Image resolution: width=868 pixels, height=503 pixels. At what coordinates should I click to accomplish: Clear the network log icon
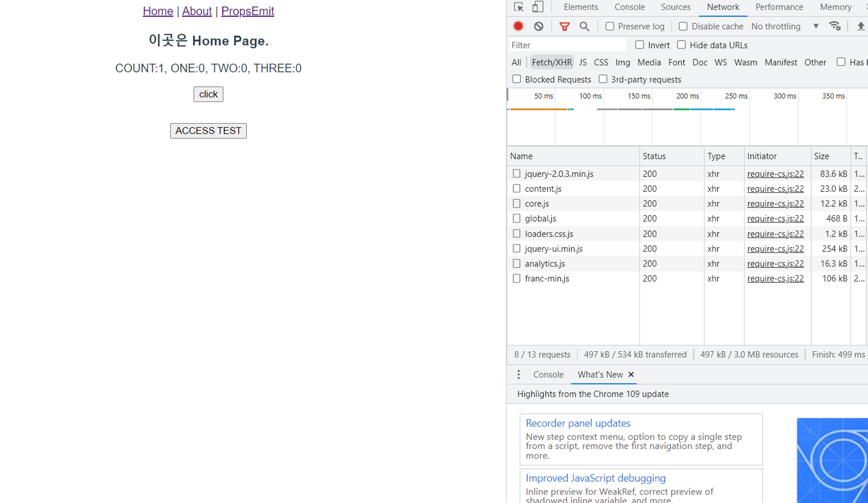539,26
